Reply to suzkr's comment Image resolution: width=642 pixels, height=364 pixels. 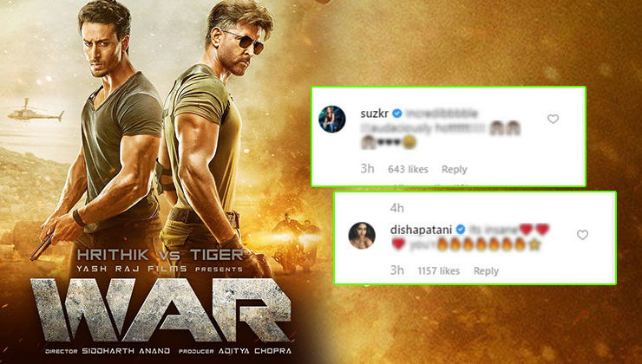(x=454, y=169)
